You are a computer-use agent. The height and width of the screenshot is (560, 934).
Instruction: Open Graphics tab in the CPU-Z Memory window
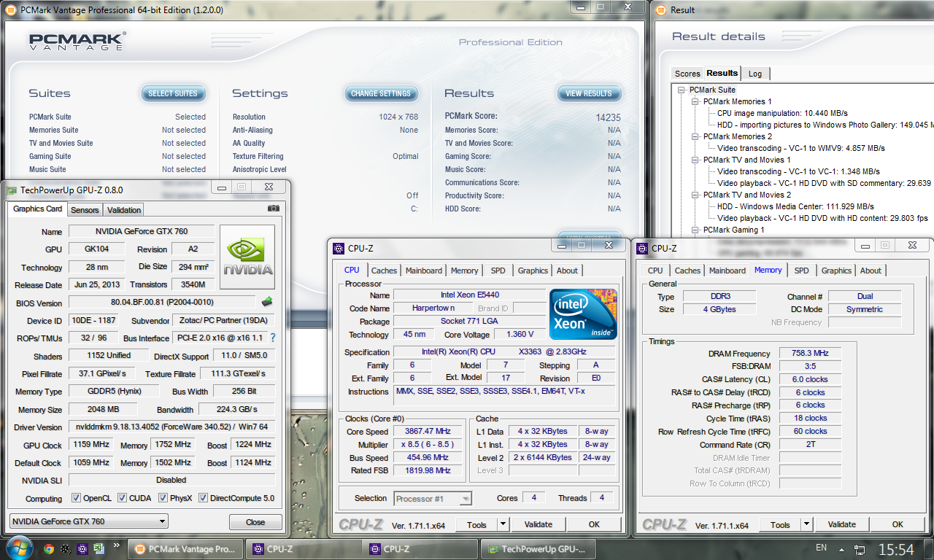tap(836, 271)
